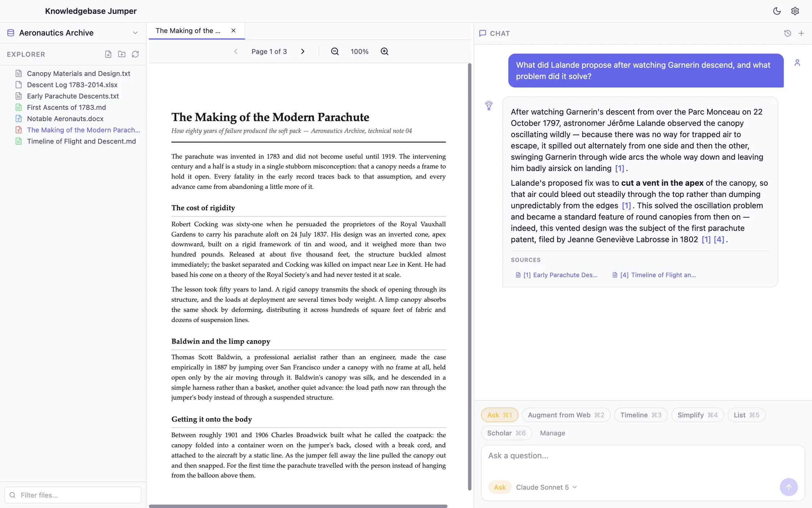Toggle dark mode moon icon
The width and height of the screenshot is (812, 508).
click(777, 11)
